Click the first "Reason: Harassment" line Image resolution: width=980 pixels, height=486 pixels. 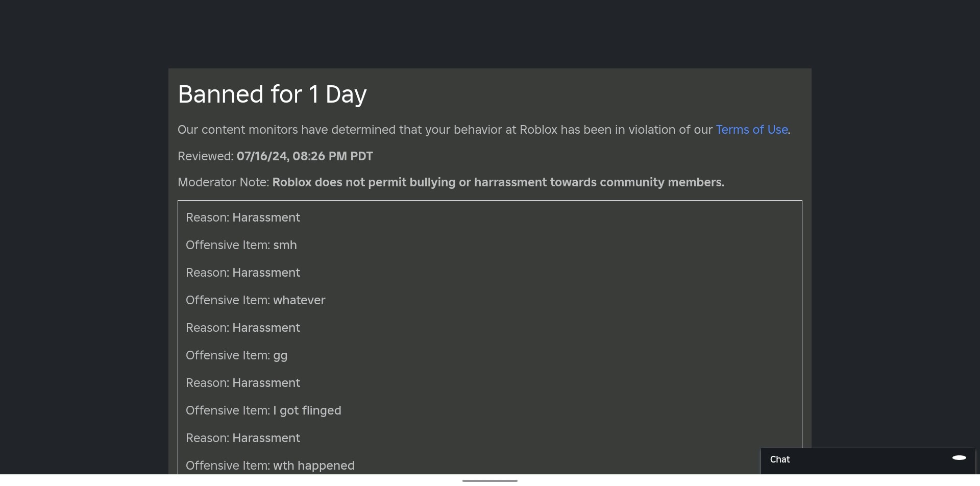coord(243,217)
